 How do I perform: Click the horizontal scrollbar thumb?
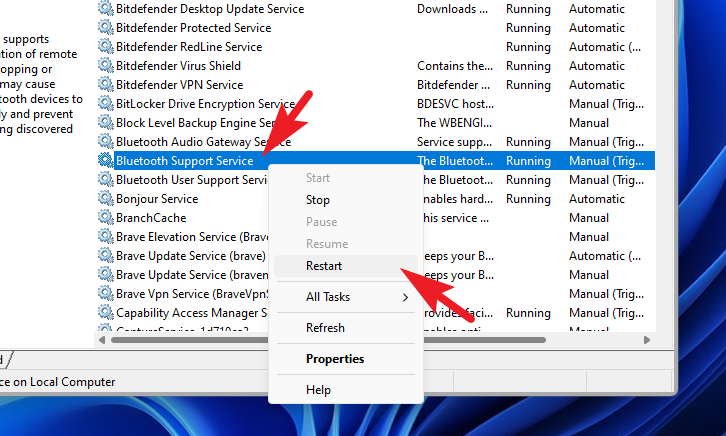(328, 340)
